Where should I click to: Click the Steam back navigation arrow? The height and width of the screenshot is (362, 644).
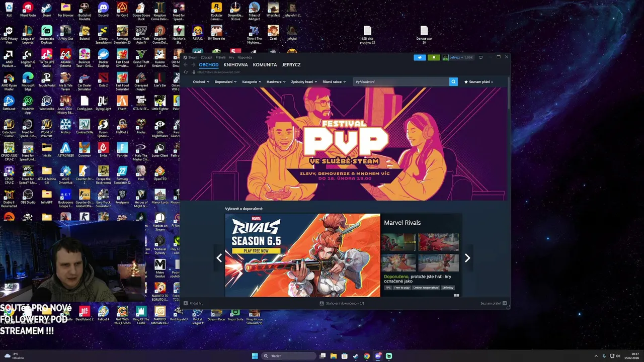pos(185,65)
